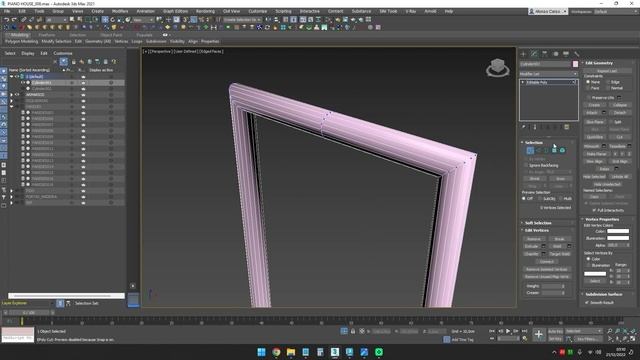Open the Rendering menu
Viewport: 640px width, 360px height.
(205, 11)
